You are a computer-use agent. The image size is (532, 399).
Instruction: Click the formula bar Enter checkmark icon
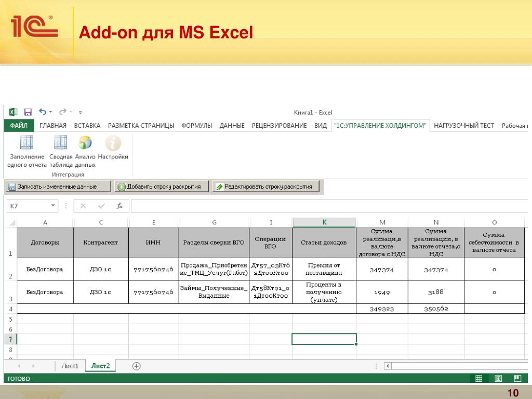click(x=101, y=206)
